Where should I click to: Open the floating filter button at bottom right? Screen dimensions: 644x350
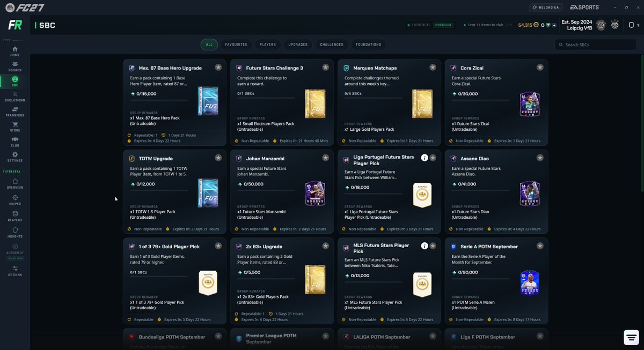coord(632,337)
